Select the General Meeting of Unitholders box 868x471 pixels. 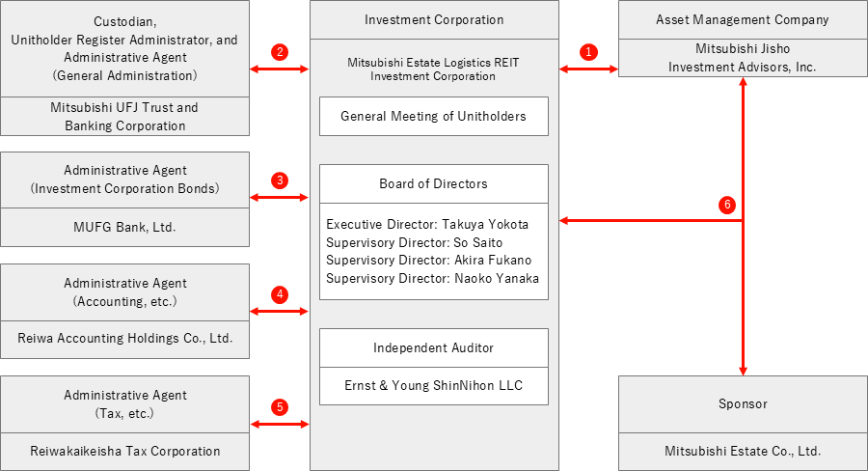[x=434, y=116]
